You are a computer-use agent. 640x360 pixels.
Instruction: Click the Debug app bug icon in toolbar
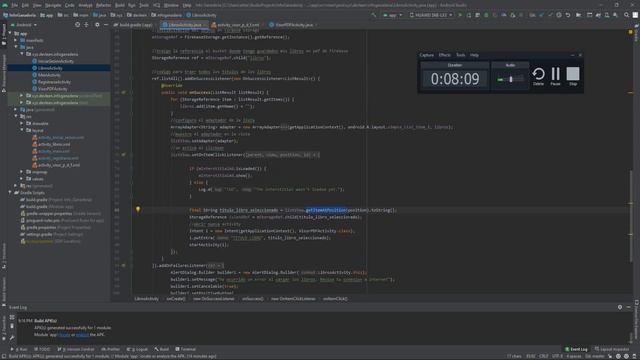(x=486, y=15)
